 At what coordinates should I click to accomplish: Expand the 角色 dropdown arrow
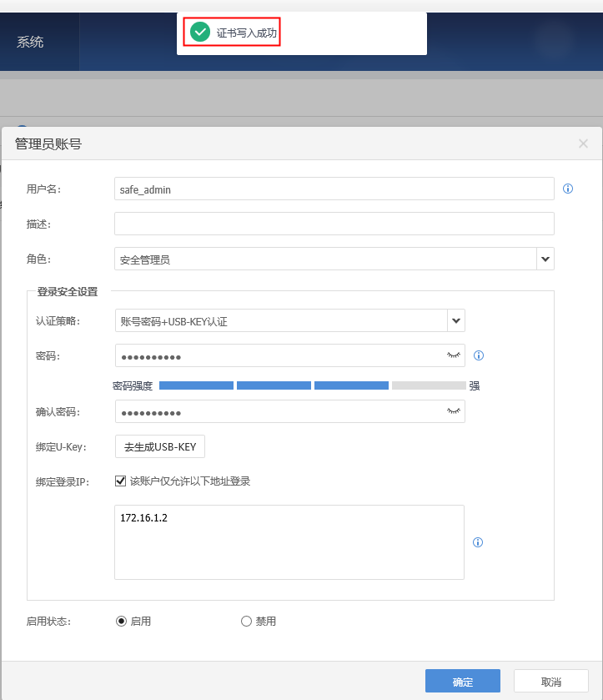coord(545,259)
